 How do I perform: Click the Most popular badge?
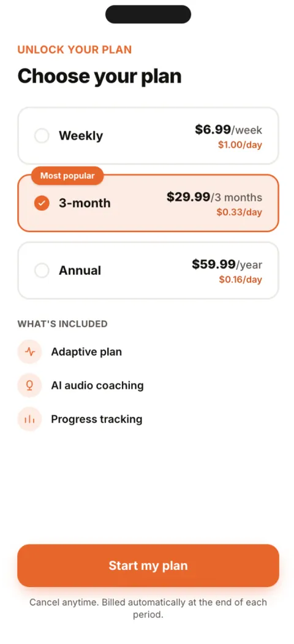(x=67, y=176)
